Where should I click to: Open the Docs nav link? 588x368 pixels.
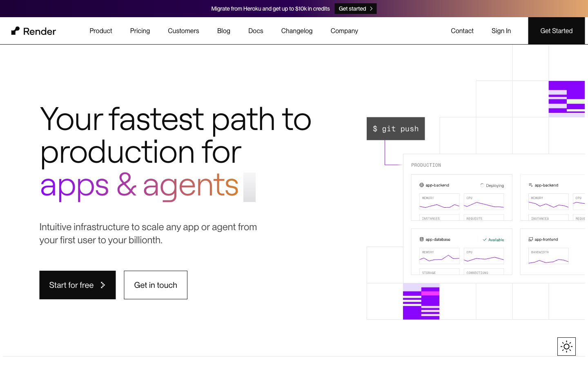[256, 31]
